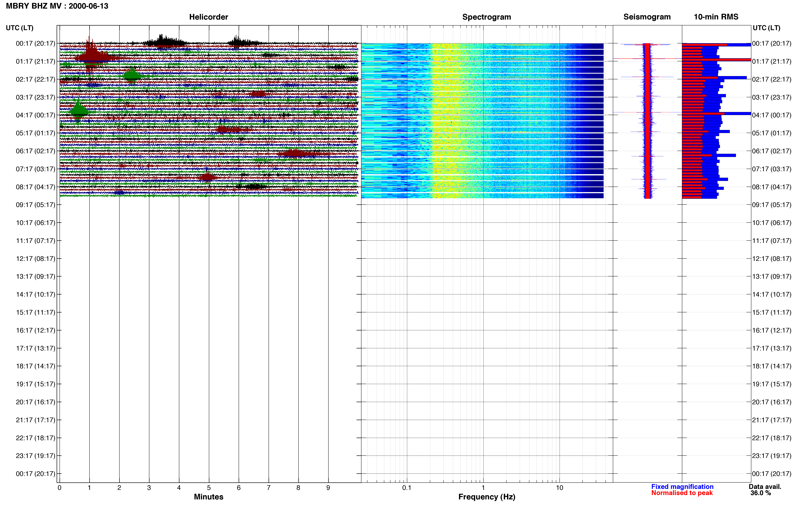Click the plot title MBRY BHZ MV : 2000-06-13
This screenshot has width=812, height=508.
(x=57, y=6)
